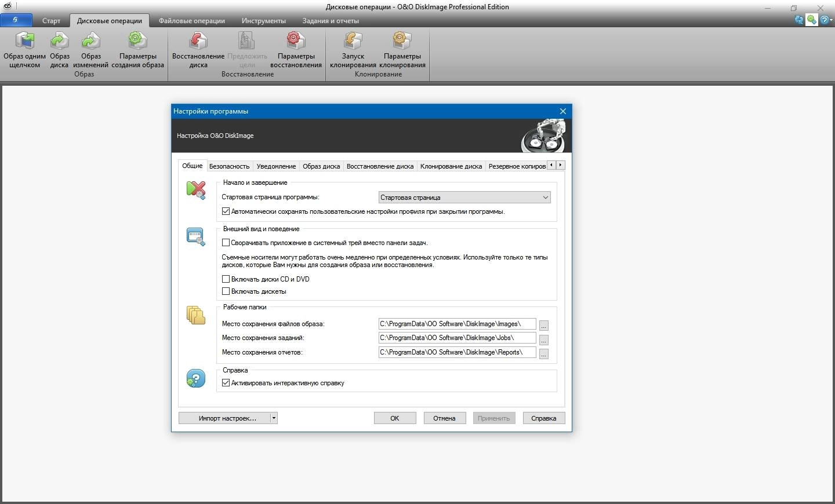Enable minimizing application to system tray
This screenshot has height=504, width=835.
click(x=226, y=243)
